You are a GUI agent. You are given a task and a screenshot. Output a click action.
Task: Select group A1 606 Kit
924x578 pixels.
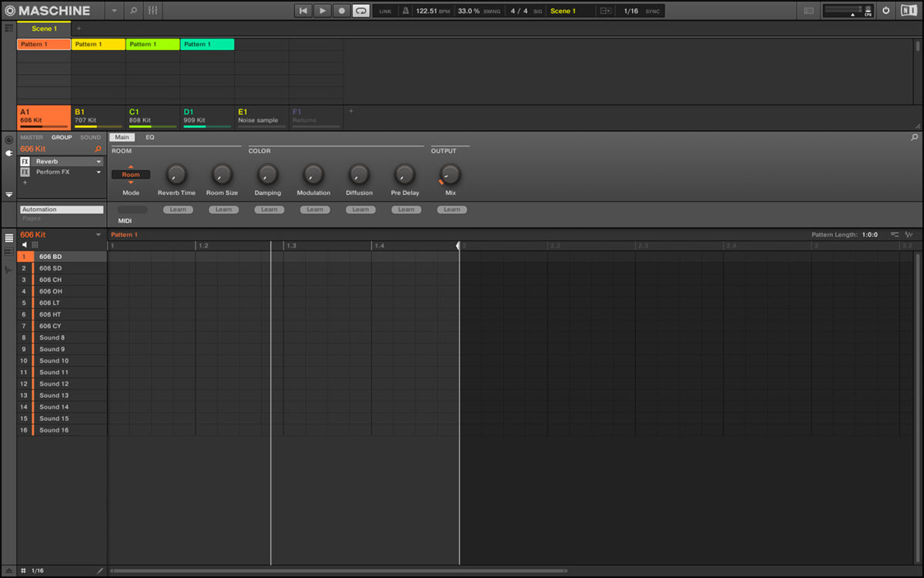(44, 116)
